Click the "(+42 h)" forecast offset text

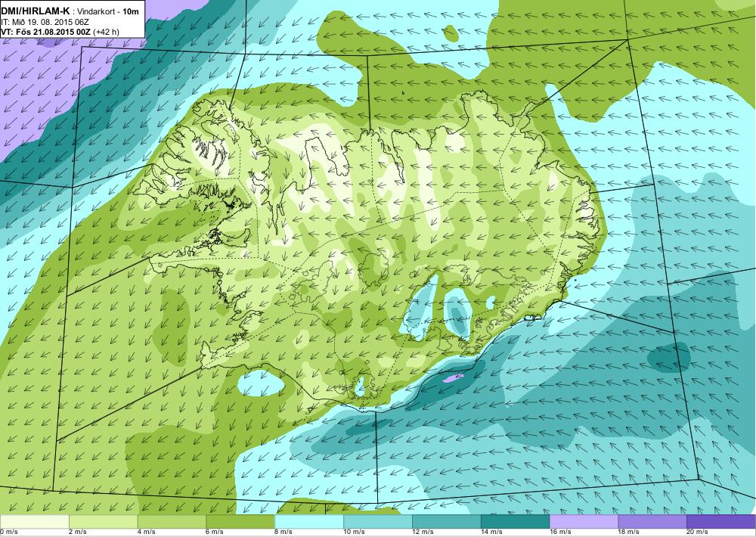tap(106, 33)
